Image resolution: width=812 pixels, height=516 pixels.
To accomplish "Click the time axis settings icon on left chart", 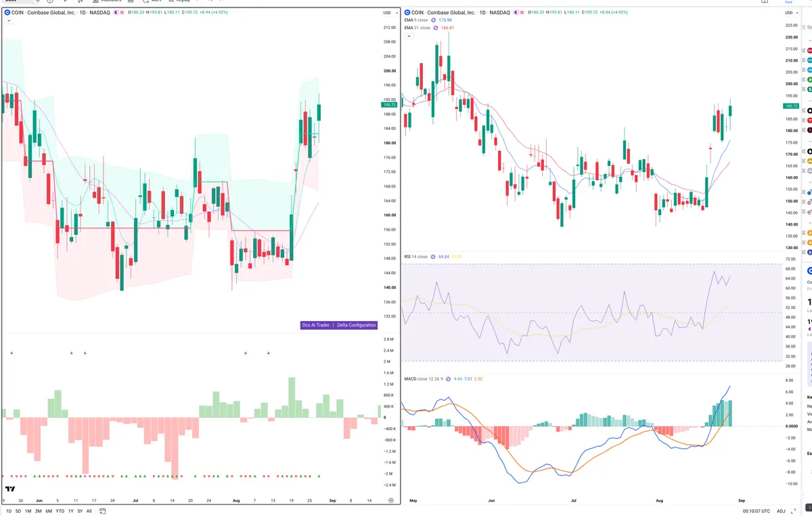I will tap(390, 500).
